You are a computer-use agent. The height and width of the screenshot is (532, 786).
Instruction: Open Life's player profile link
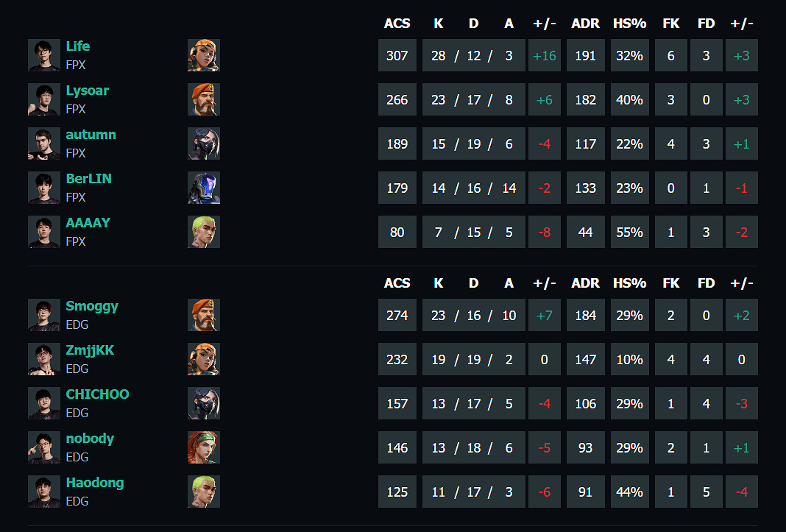tap(77, 46)
